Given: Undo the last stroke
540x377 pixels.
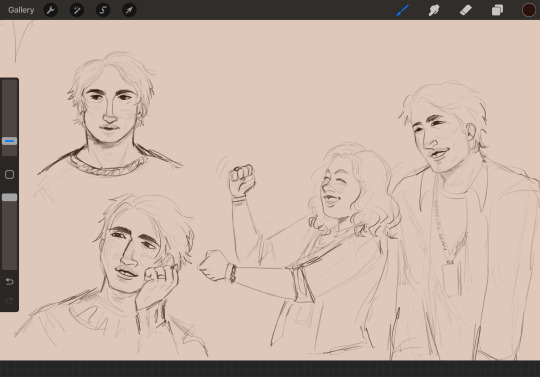Looking at the screenshot, I should [9, 282].
